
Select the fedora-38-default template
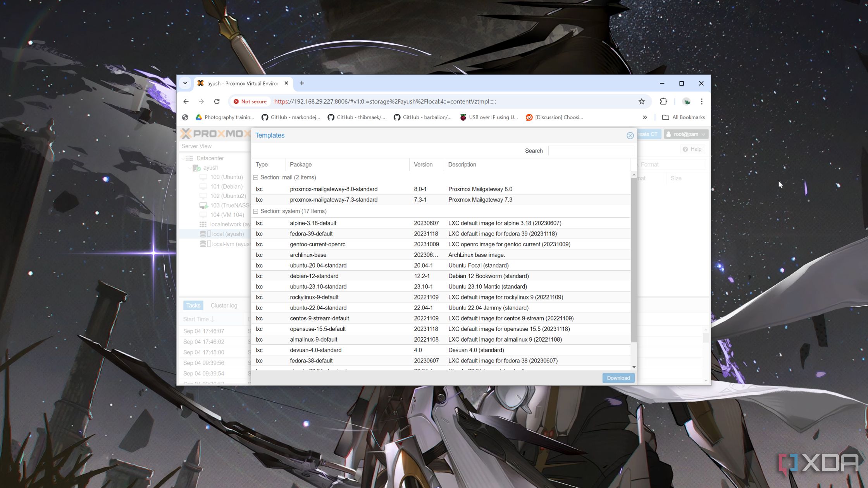[441, 361]
